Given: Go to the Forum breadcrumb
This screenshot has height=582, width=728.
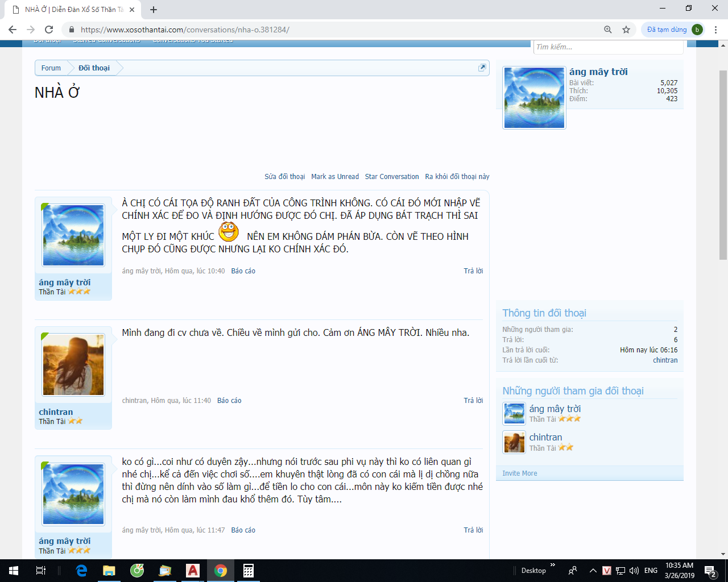Looking at the screenshot, I should point(51,68).
